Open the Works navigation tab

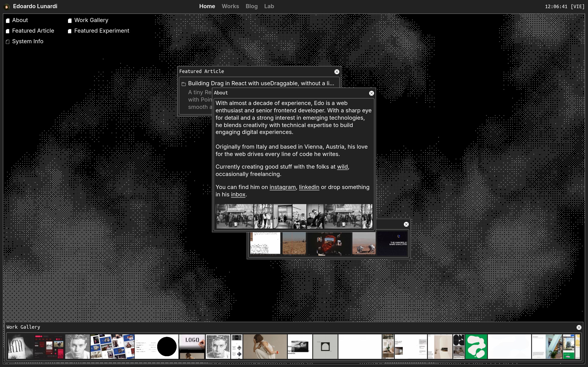[230, 6]
